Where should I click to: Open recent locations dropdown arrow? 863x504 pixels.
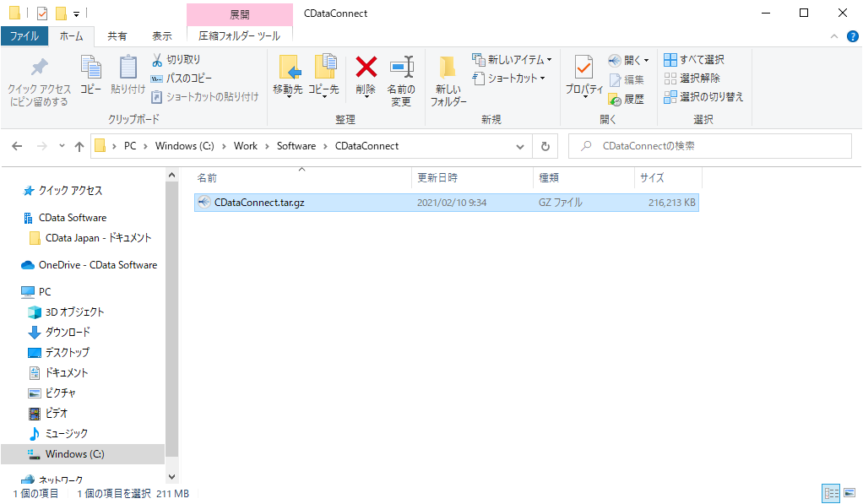click(62, 146)
